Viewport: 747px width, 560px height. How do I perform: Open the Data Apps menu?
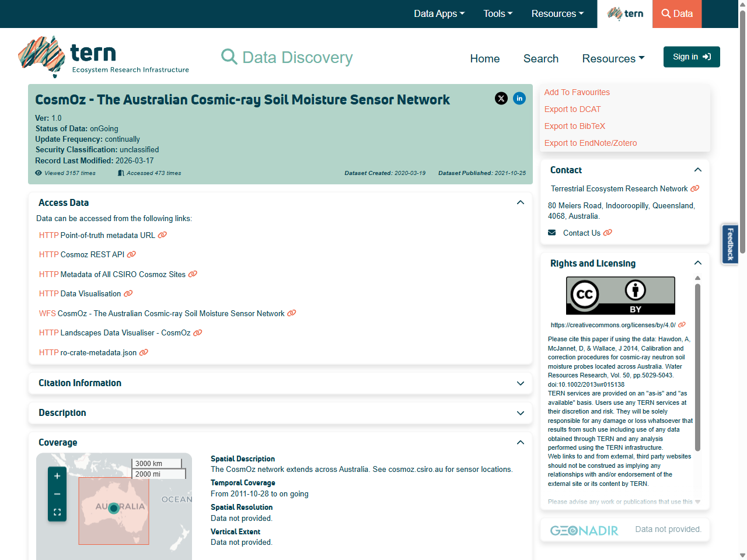click(439, 14)
